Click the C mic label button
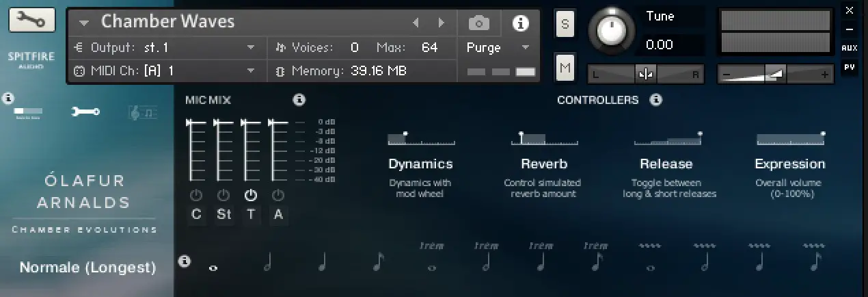Screen dimensions: 868x297 pyautogui.click(x=196, y=215)
